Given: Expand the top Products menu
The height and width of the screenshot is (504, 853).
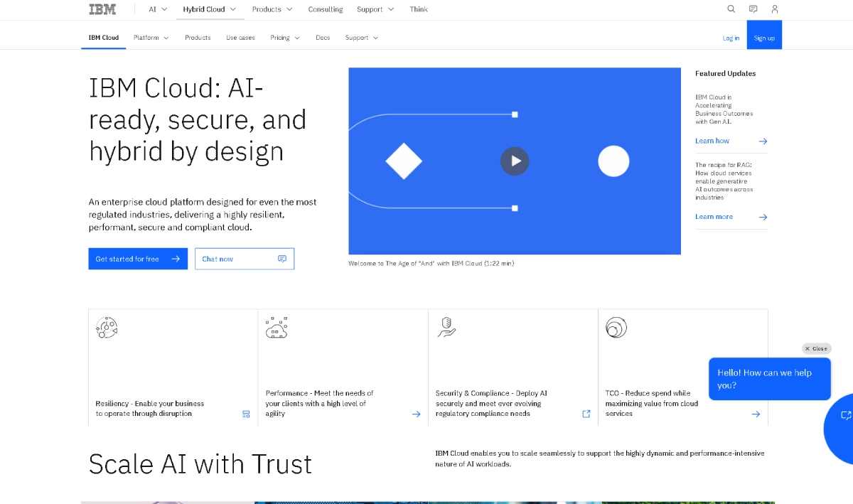Looking at the screenshot, I should pos(272,9).
